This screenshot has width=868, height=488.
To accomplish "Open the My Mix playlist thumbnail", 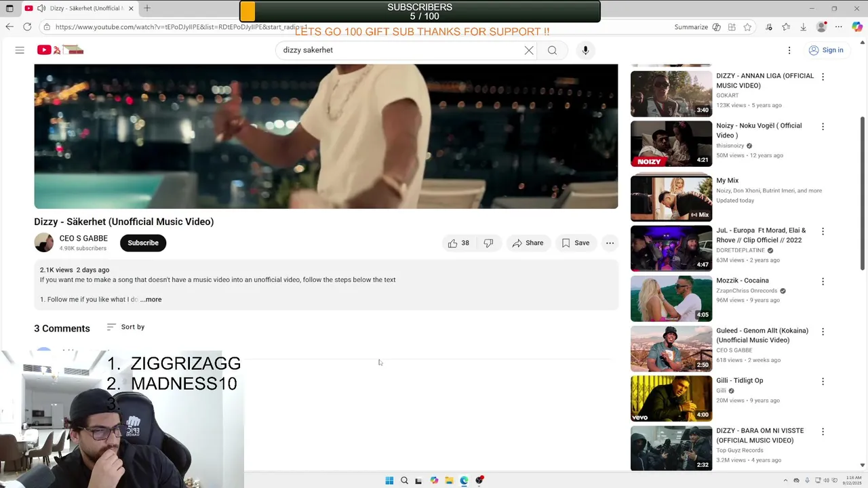I will point(671,198).
